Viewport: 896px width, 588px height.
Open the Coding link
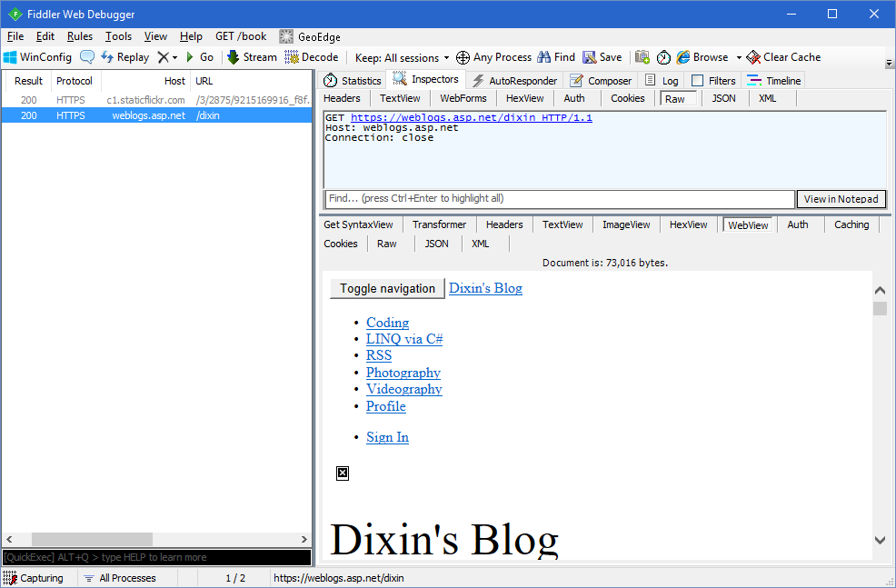coord(387,323)
